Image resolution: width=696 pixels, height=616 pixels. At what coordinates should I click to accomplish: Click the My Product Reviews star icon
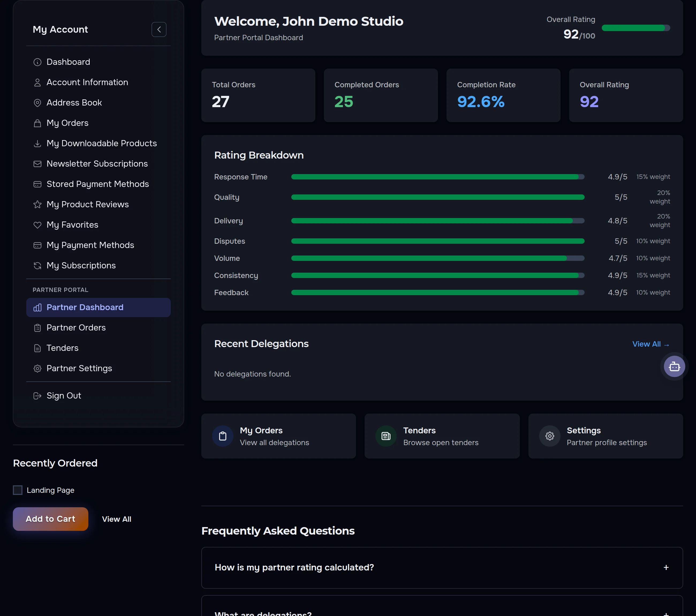[37, 204]
